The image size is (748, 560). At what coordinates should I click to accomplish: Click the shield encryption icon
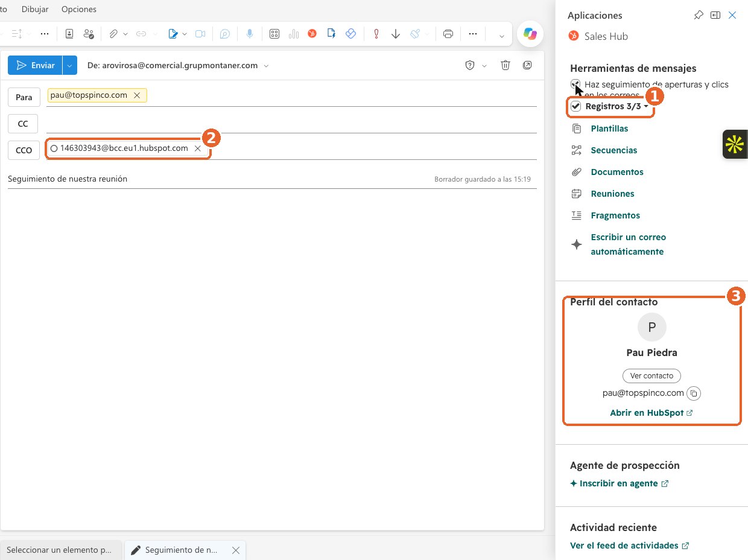click(470, 65)
